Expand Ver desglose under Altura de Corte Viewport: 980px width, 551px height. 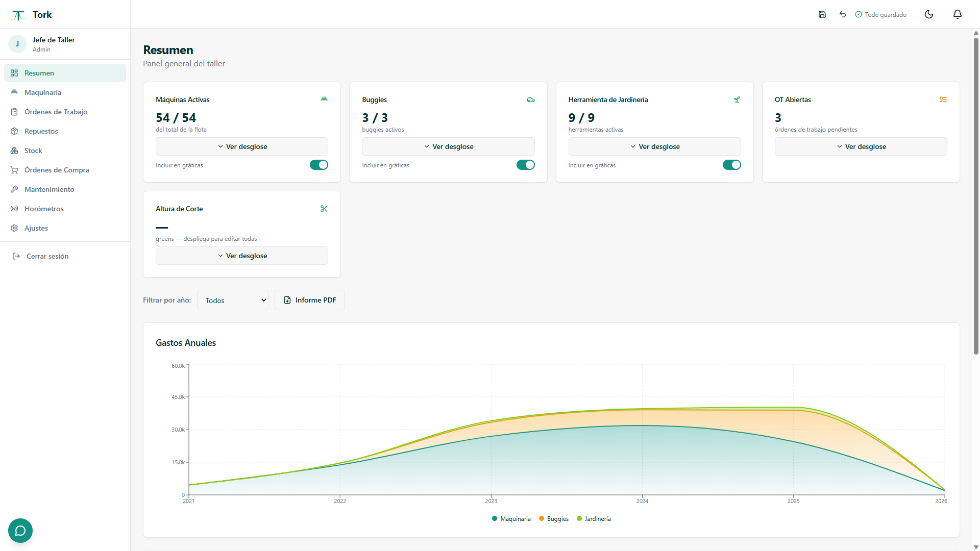click(x=242, y=256)
